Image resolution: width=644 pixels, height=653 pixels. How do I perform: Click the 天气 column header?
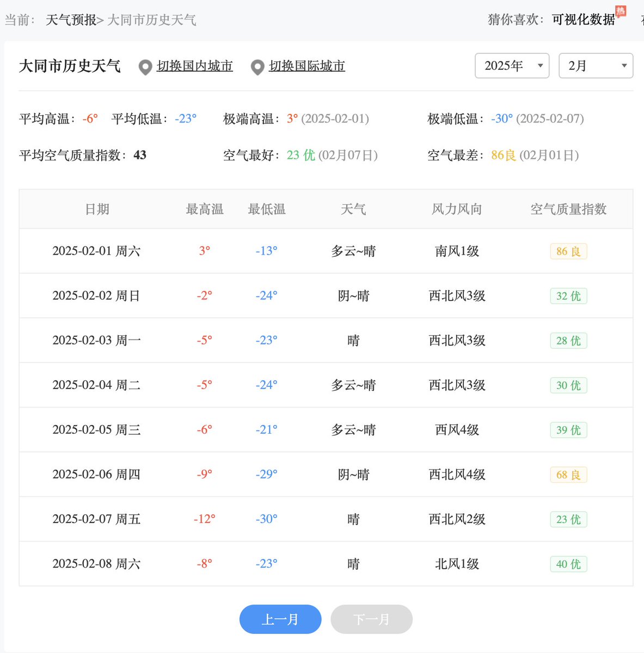[353, 209]
